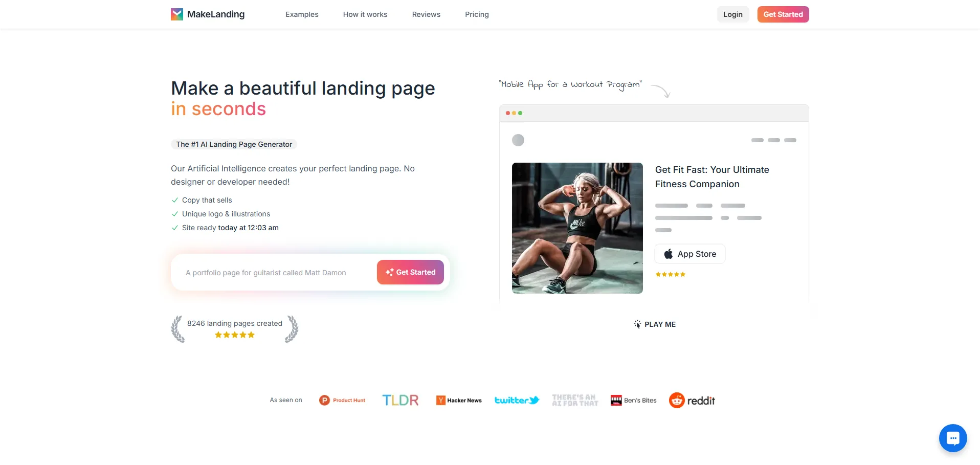Image resolution: width=980 pixels, height=465 pixels.
Task: Click the Product Hunt logo
Action: tap(342, 401)
